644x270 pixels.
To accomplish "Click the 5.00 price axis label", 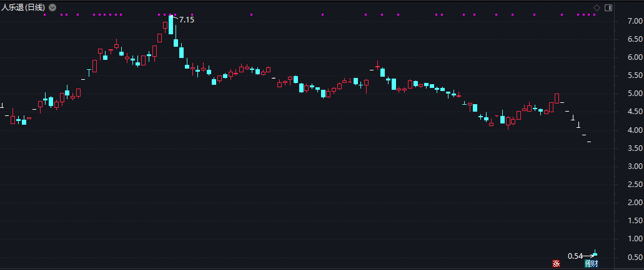I will (x=635, y=94).
